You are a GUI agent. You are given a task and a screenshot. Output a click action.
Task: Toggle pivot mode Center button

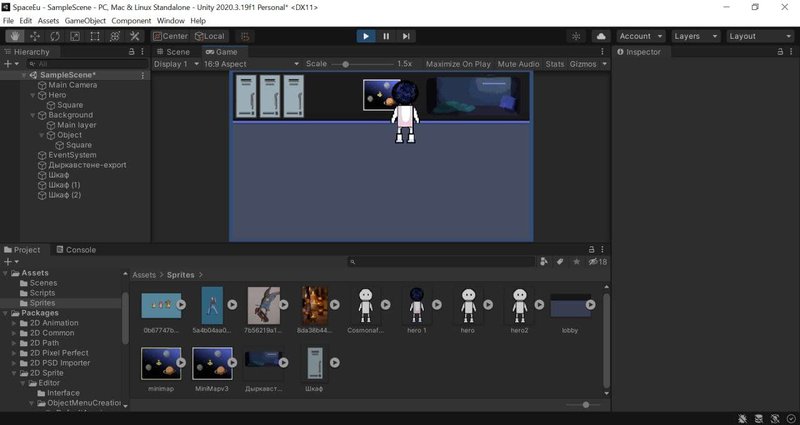pyautogui.click(x=170, y=36)
